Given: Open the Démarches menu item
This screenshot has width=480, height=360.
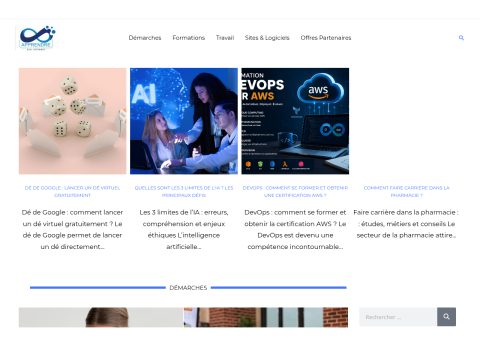Looking at the screenshot, I should point(145,38).
